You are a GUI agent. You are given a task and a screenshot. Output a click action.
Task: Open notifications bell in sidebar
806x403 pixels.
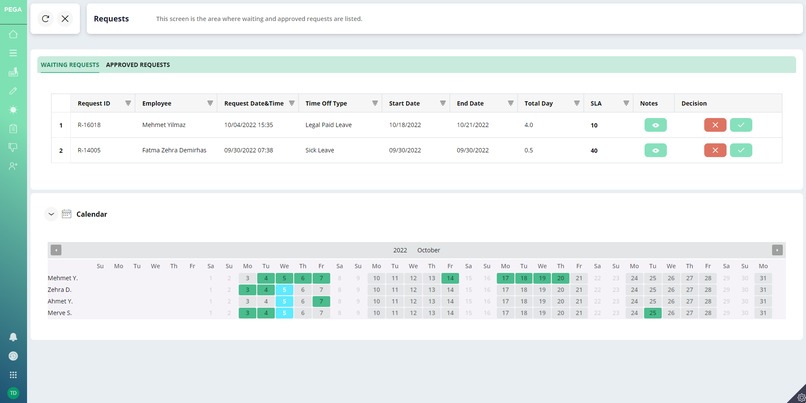pos(13,337)
